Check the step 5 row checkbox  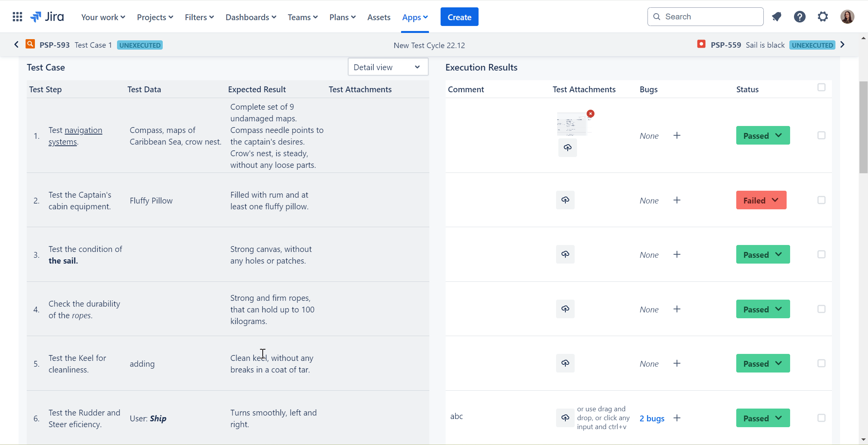(x=821, y=363)
